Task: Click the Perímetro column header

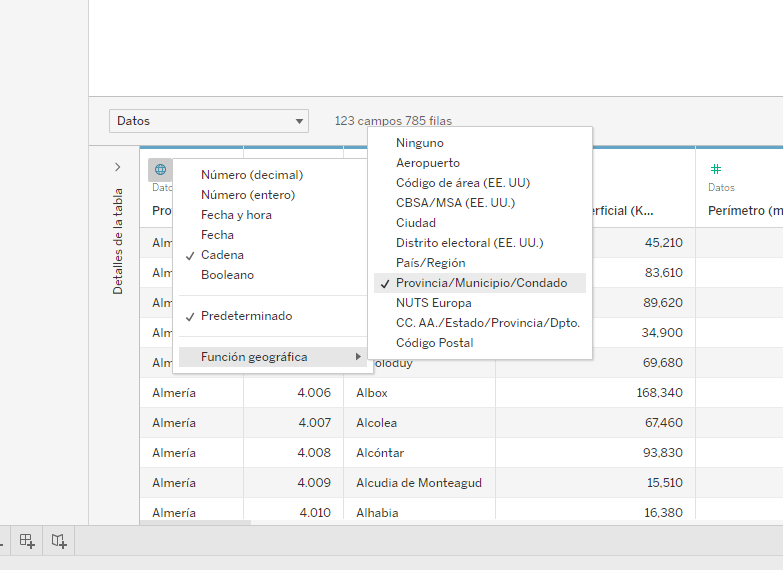Action: tap(745, 211)
